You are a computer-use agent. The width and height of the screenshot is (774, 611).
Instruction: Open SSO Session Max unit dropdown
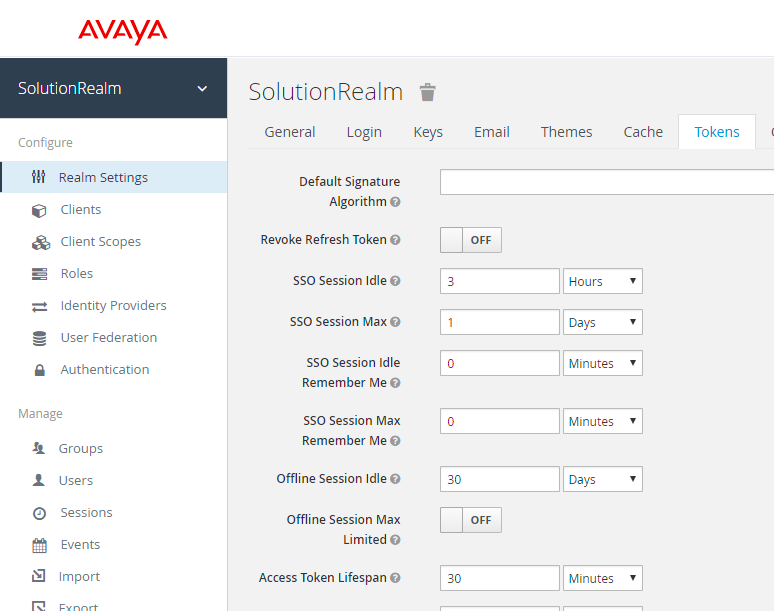[603, 322]
